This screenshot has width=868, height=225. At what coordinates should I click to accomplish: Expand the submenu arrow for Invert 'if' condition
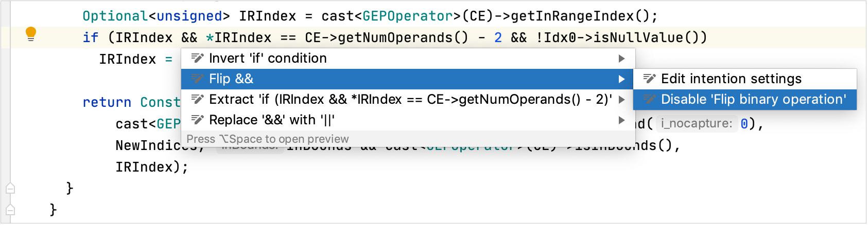(x=621, y=59)
